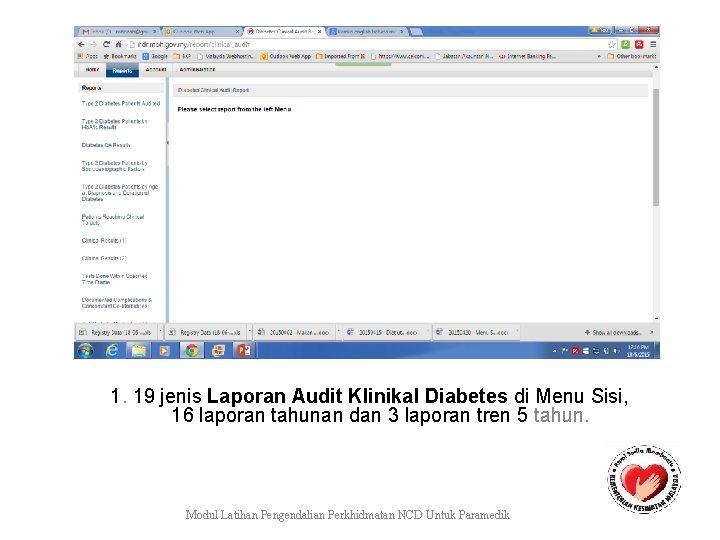The height and width of the screenshot is (540, 720).
Task: Open Documented Complications & Co-Morbidities report
Action: pyautogui.click(x=117, y=303)
